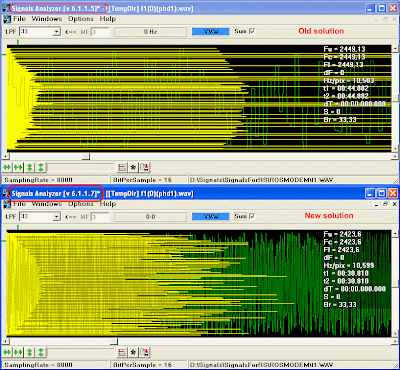
Task: Toggle Sum checkbox in upper window
Action: (252, 31)
